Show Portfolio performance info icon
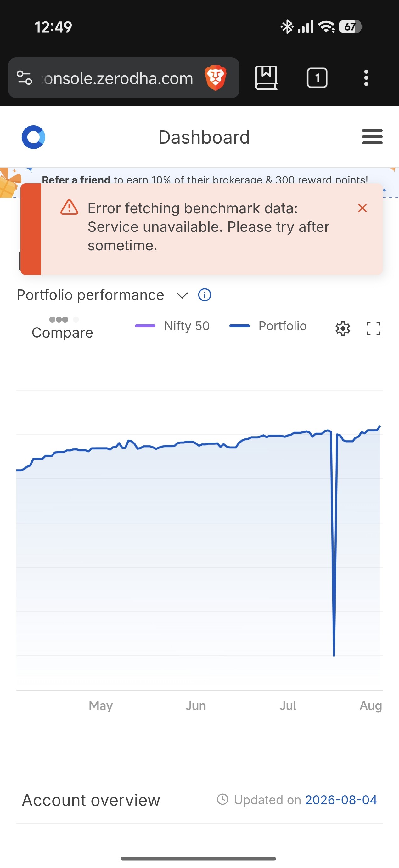 pos(205,295)
